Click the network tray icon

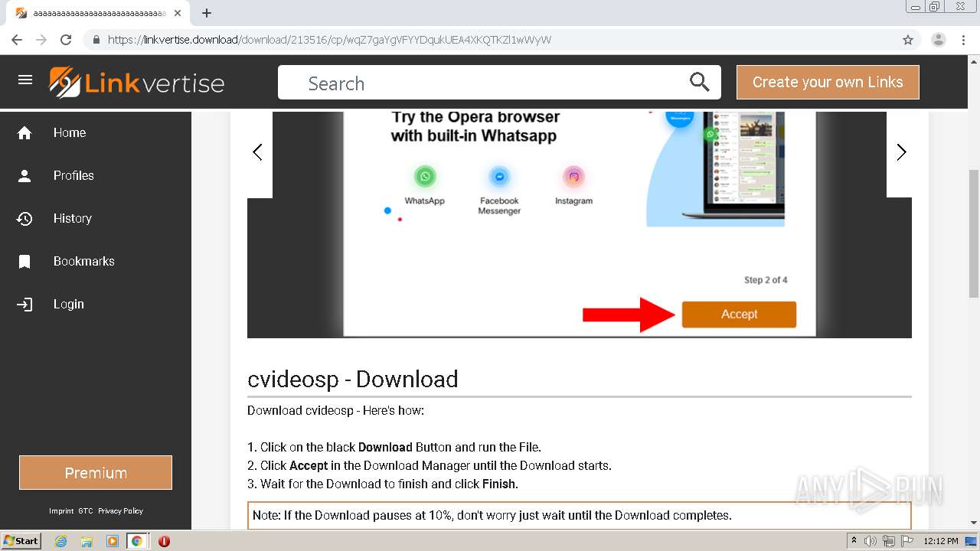pyautogui.click(x=889, y=541)
